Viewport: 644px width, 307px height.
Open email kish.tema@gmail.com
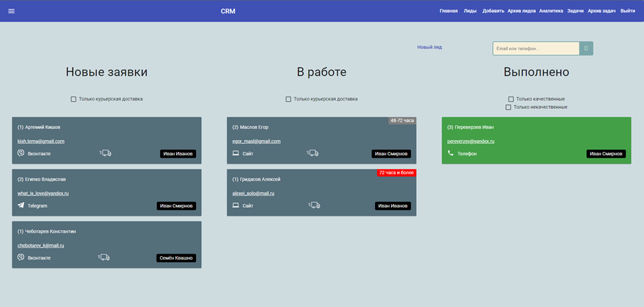coord(40,141)
